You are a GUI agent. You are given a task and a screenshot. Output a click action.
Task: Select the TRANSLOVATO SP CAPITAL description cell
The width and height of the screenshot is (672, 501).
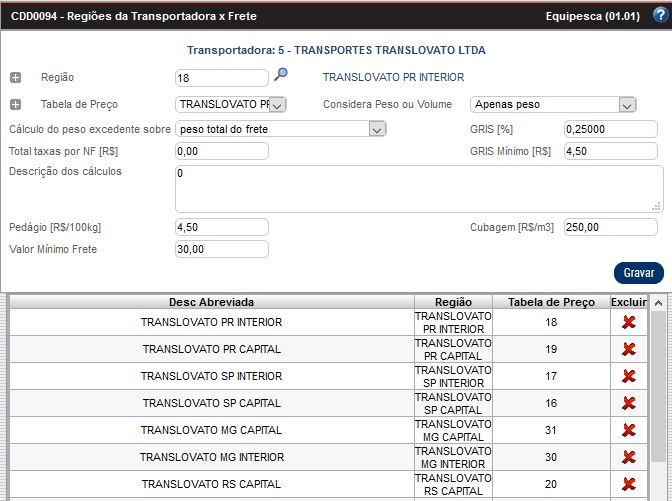tap(212, 403)
